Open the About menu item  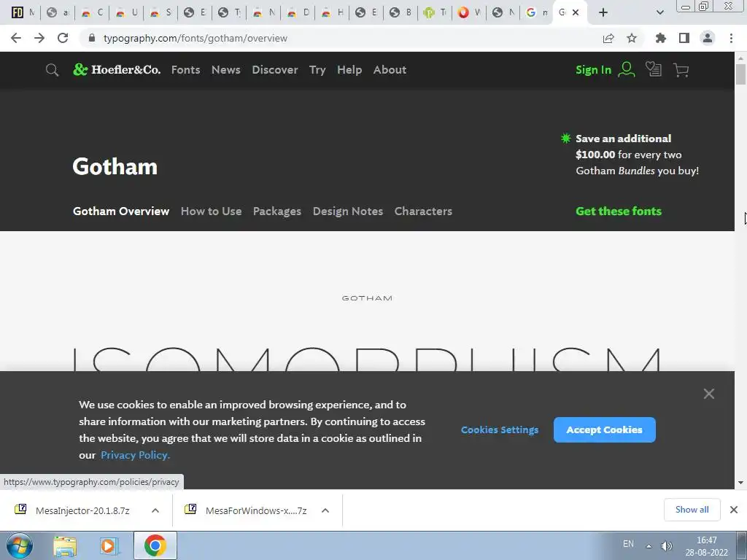[390, 70]
